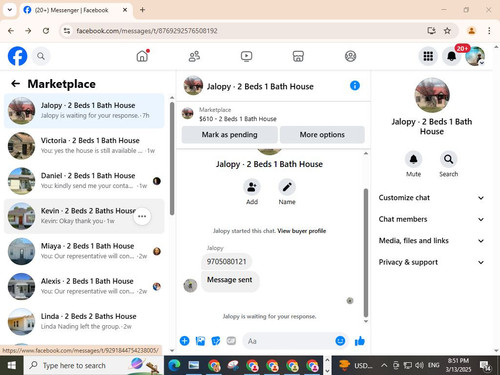Bookmark this page with the star icon
Image resolution: width=500 pixels, height=375 pixels.
pos(447,31)
